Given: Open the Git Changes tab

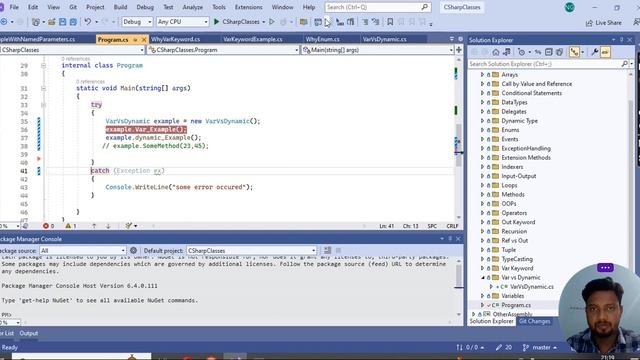Looking at the screenshot, I should [534, 321].
